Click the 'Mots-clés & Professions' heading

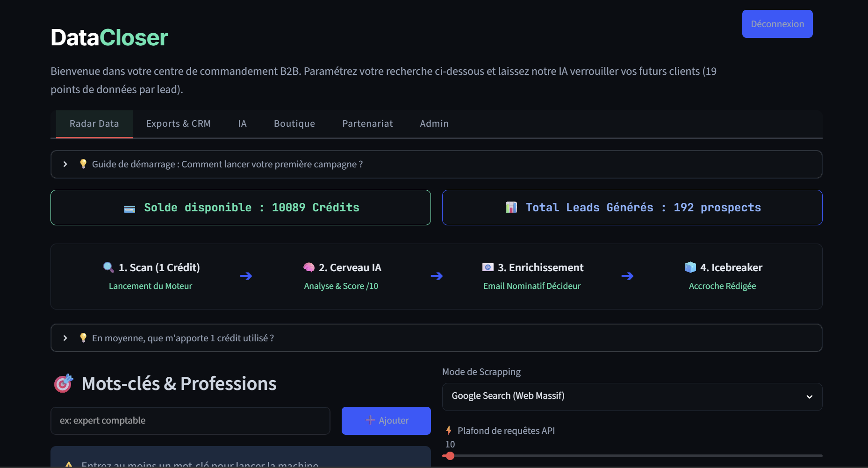[179, 383]
